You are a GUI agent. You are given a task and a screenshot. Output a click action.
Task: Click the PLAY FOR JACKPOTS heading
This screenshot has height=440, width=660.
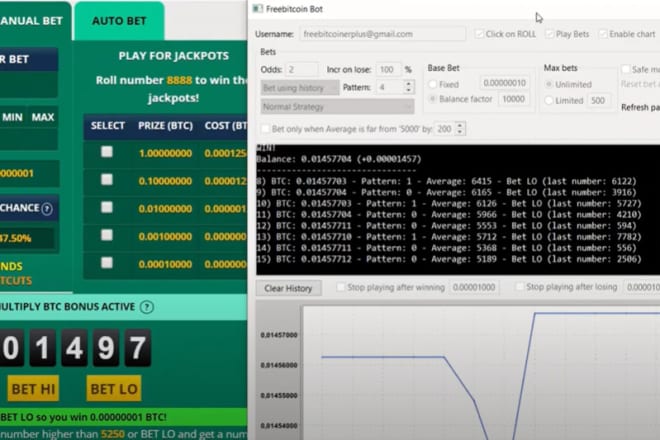174,56
